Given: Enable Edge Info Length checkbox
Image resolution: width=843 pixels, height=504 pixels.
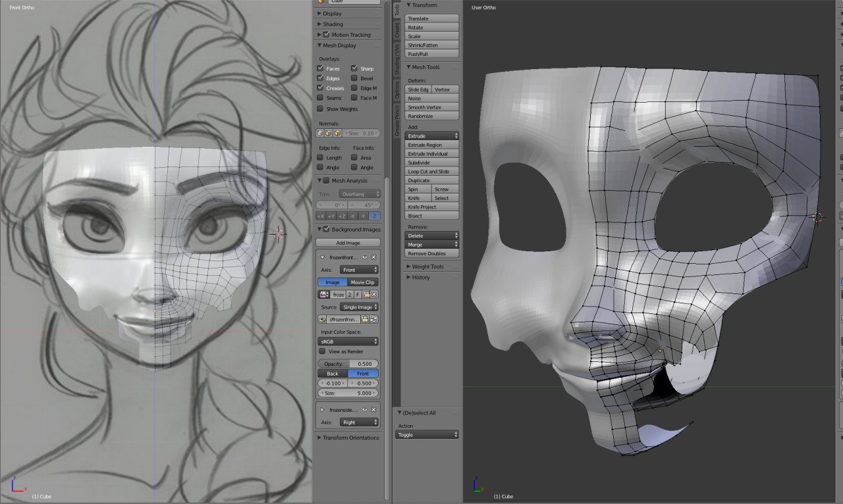Looking at the screenshot, I should point(320,158).
